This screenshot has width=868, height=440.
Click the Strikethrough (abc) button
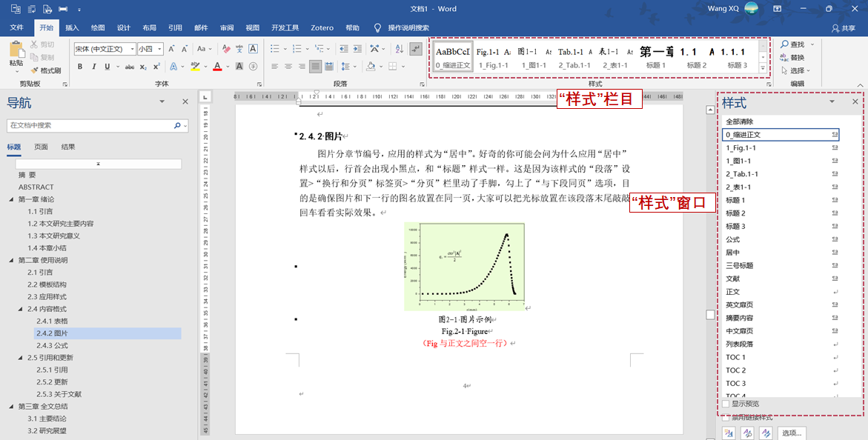tap(130, 67)
